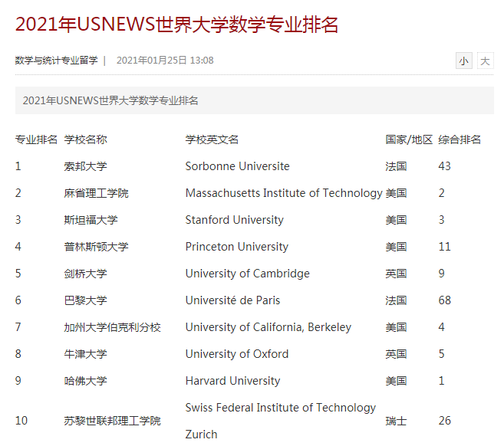The height and width of the screenshot is (446, 504).
Task: Click the 牛津大学 cell
Action: [x=85, y=354]
